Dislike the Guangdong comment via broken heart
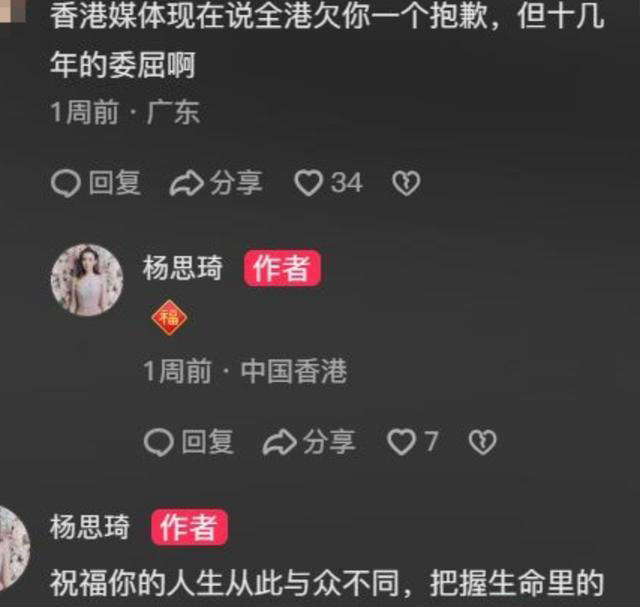 pyautogui.click(x=406, y=183)
